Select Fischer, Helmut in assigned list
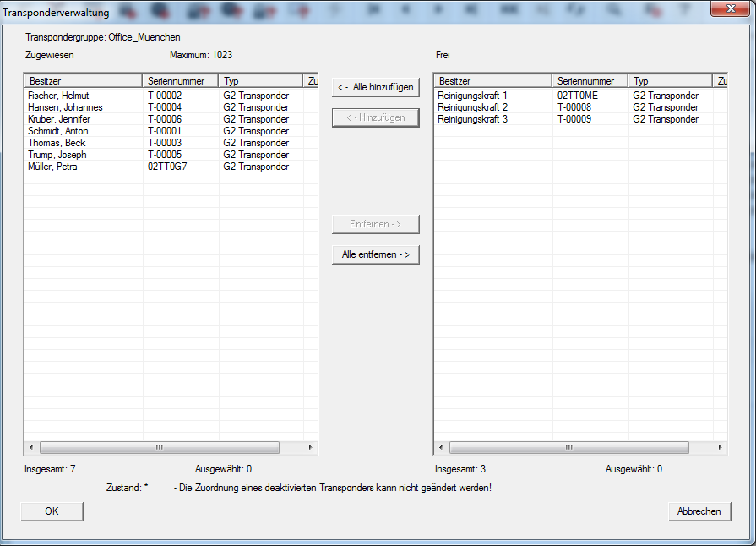This screenshot has height=546, width=756. 58,96
